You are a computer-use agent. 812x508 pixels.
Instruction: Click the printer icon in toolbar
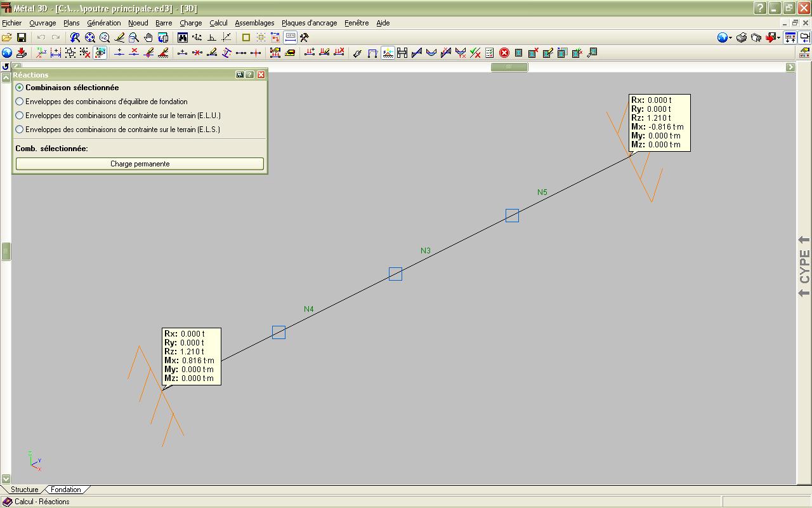pos(741,38)
